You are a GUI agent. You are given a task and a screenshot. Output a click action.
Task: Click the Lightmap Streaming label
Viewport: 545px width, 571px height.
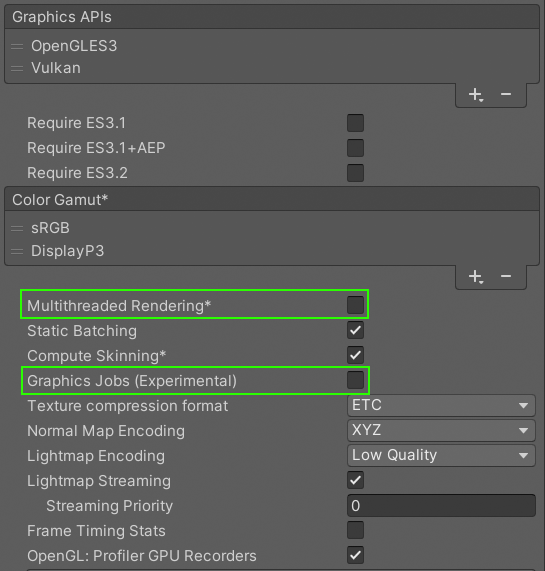[99, 481]
